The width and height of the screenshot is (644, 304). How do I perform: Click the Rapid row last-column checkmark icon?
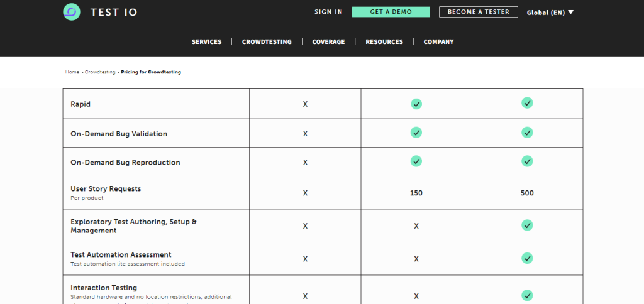click(528, 102)
